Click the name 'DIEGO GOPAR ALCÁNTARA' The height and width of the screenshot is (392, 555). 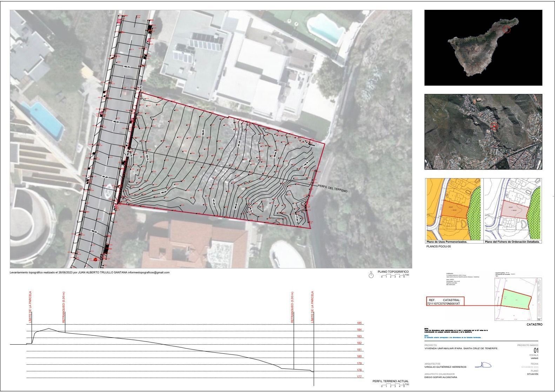[441, 377]
